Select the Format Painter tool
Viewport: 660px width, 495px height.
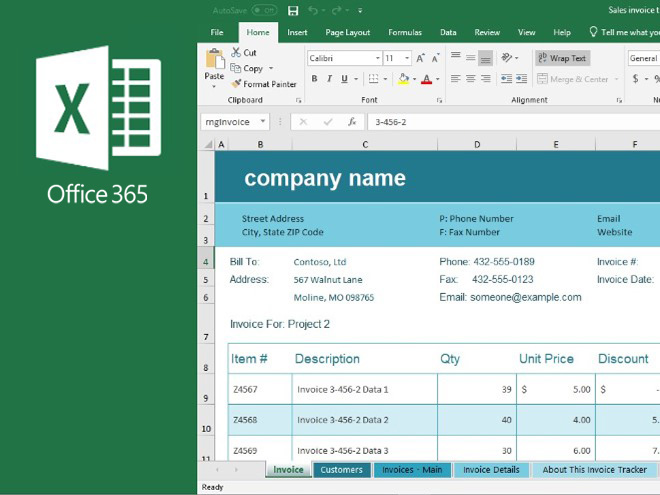click(x=263, y=84)
